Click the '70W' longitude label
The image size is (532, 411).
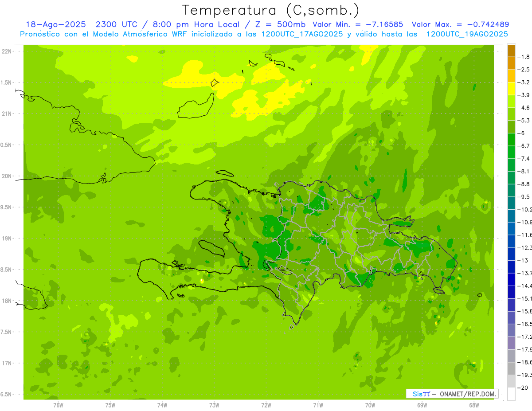[370, 405]
